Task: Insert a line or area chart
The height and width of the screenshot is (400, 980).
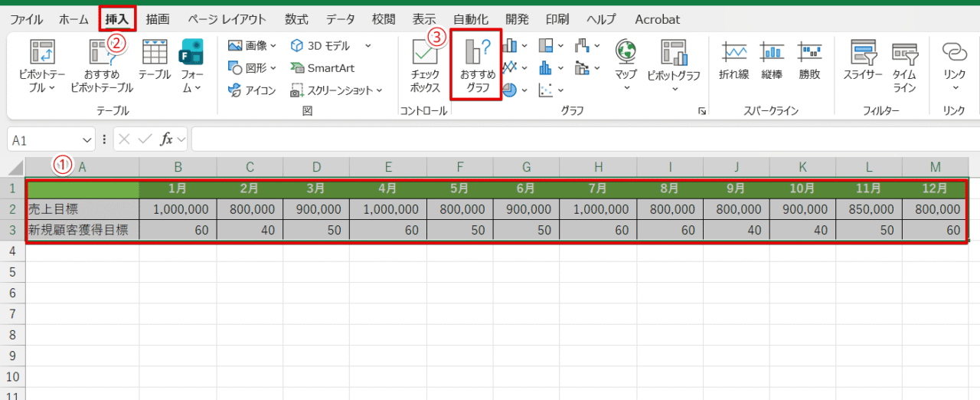Action: (509, 68)
